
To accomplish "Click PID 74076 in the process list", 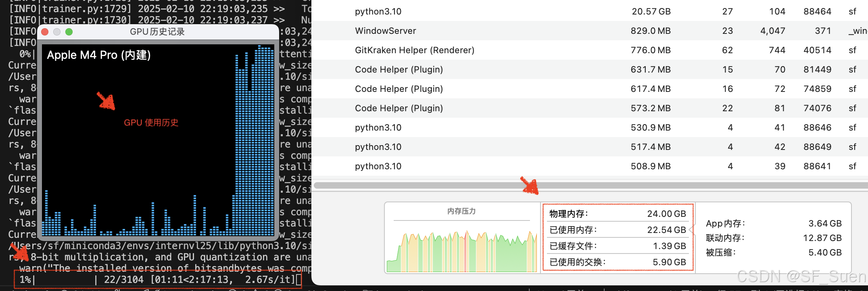I will point(817,108).
